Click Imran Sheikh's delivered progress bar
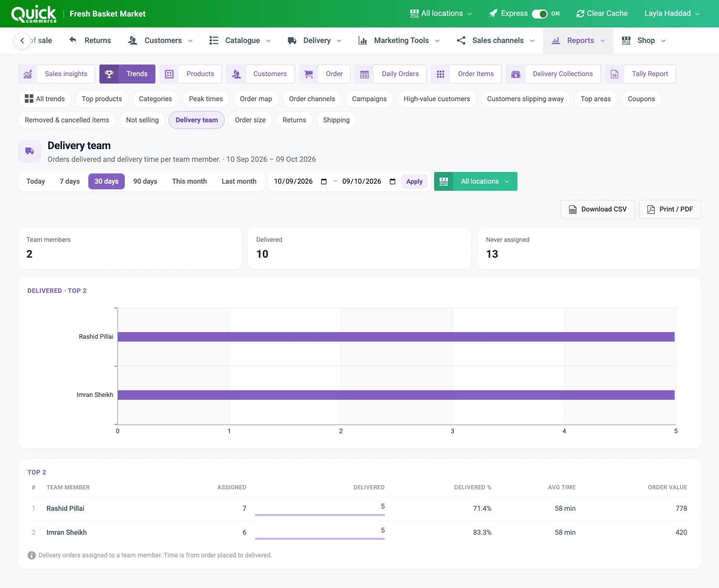 pyautogui.click(x=320, y=539)
